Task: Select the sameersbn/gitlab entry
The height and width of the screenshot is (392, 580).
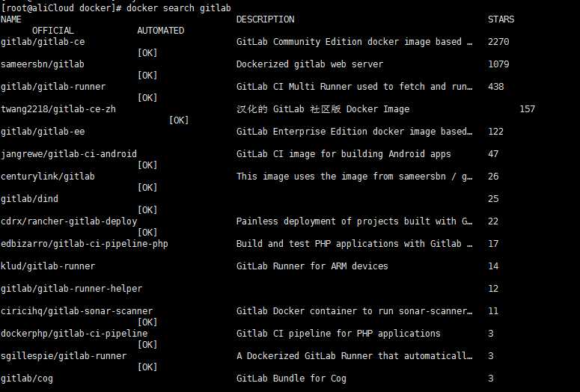Action: [x=43, y=64]
